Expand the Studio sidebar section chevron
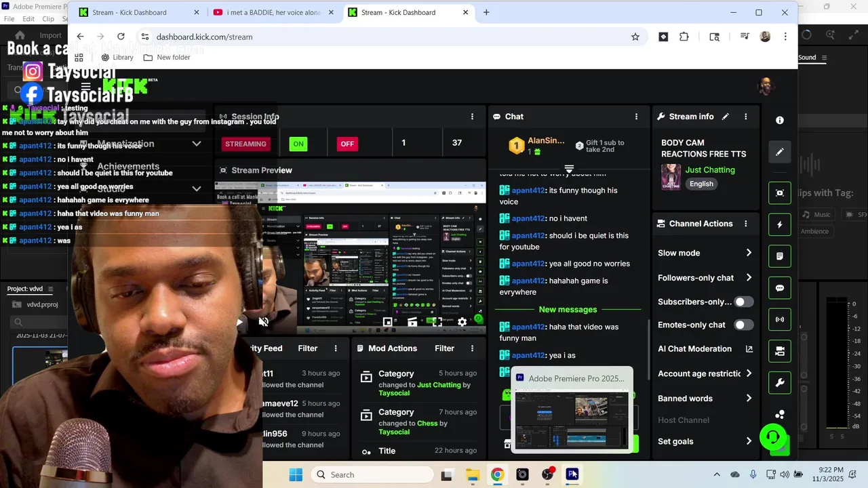 [197, 188]
